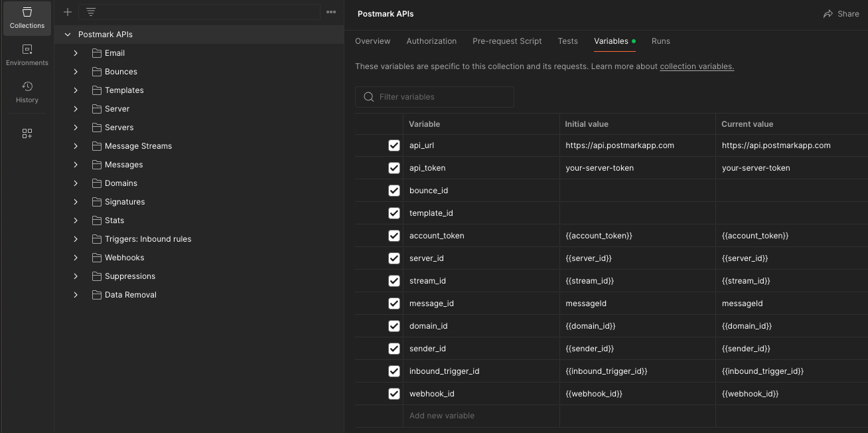
Task: Click the Add new variable field
Action: [442, 416]
